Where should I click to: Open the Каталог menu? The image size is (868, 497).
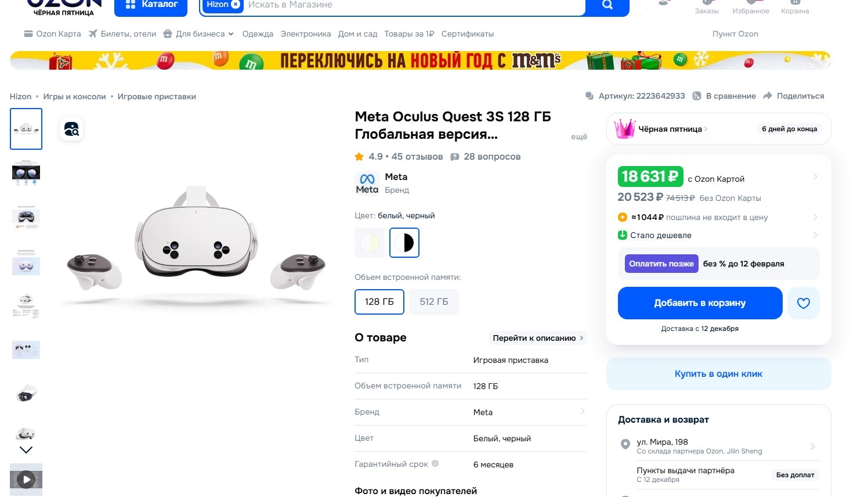[151, 5]
